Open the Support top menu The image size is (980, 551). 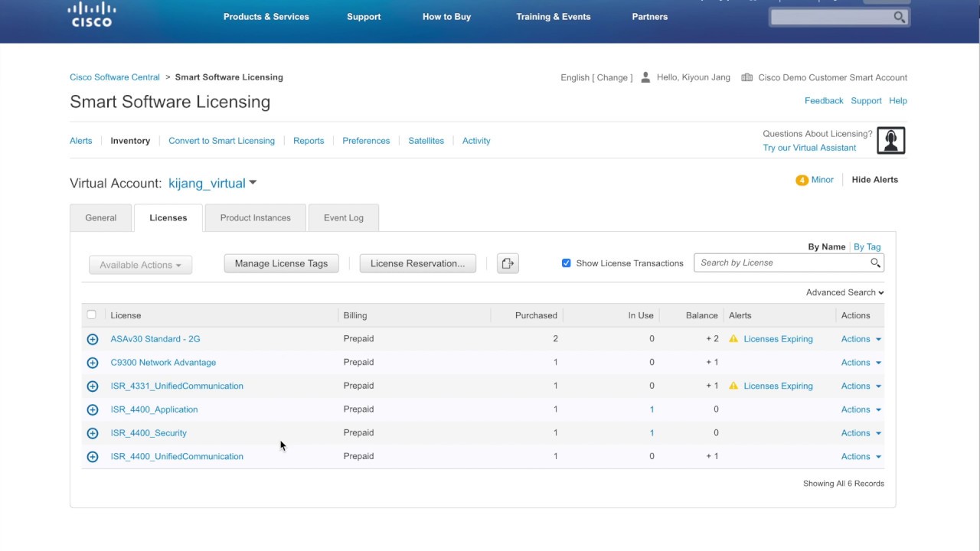coord(364,17)
